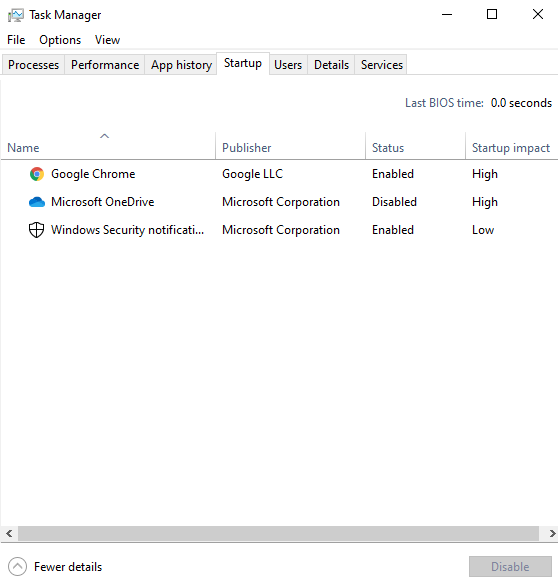
Task: Click the Windows Security shield icon
Action: click(x=37, y=230)
